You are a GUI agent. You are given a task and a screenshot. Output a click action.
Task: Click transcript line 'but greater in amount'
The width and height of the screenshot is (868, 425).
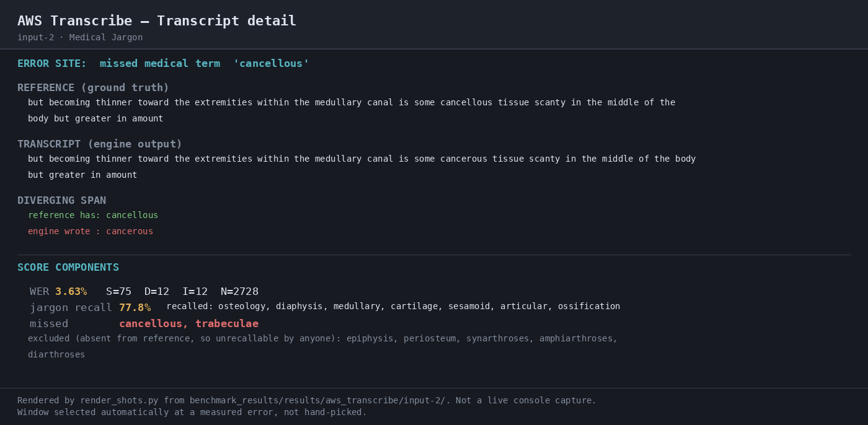82,175
